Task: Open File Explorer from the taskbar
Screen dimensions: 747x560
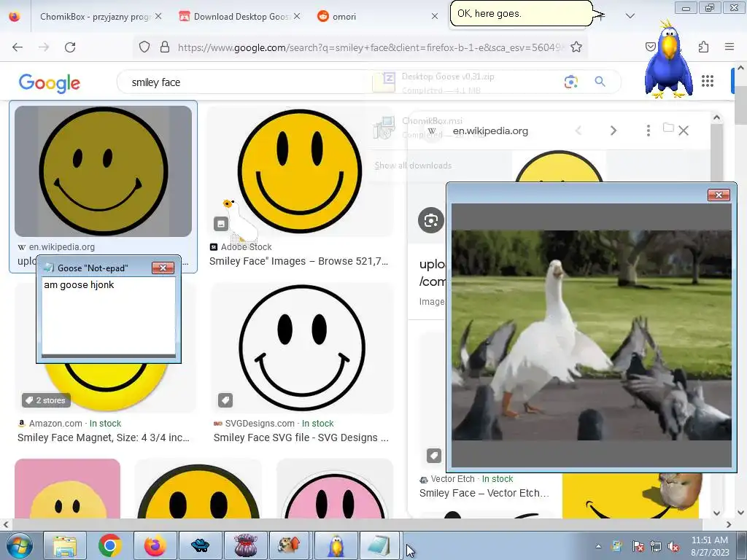Action: pos(65,545)
